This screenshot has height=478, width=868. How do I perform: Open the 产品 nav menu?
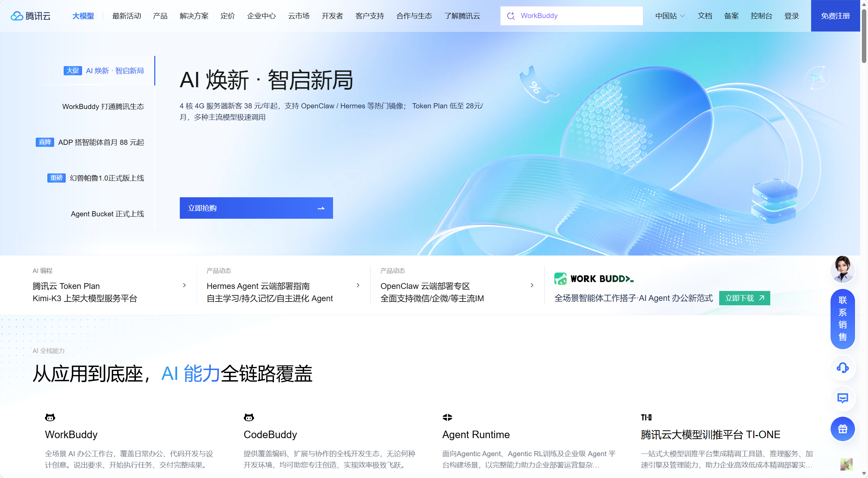160,16
